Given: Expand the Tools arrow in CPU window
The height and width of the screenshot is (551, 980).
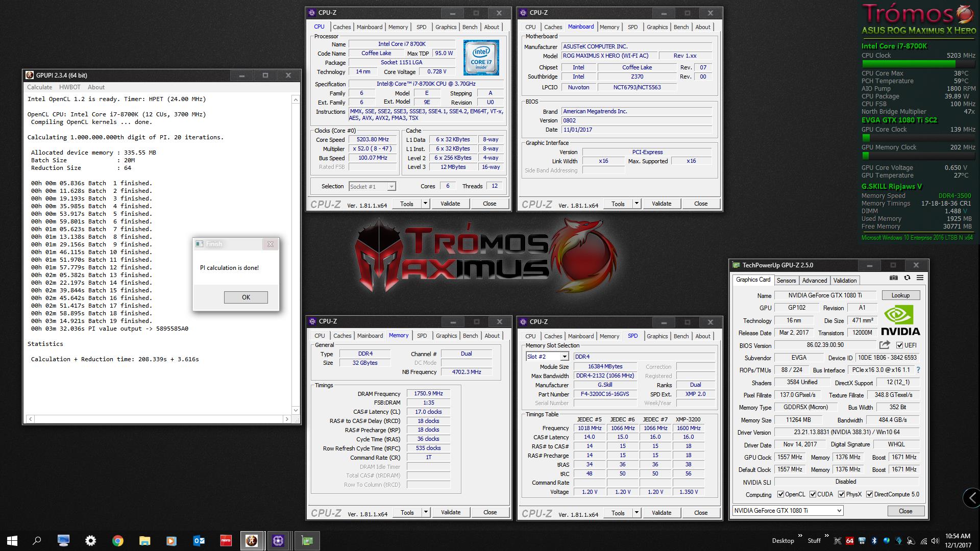Looking at the screenshot, I should click(425, 204).
